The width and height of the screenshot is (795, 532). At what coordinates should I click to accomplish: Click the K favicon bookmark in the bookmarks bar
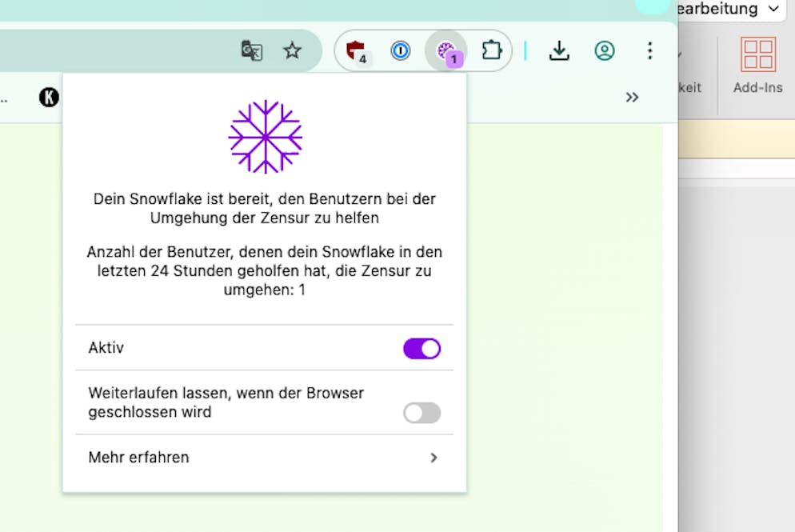pos(48,98)
